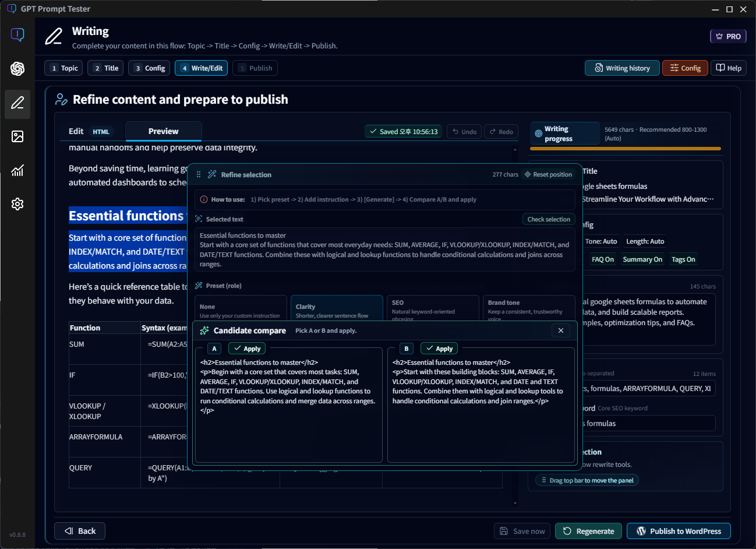Viewport: 756px width, 549px height.
Task: Disable the Tags On toggle
Action: (683, 259)
